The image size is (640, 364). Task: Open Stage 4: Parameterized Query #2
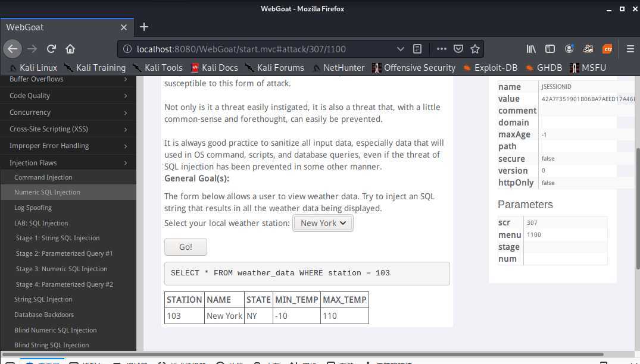tap(64, 284)
